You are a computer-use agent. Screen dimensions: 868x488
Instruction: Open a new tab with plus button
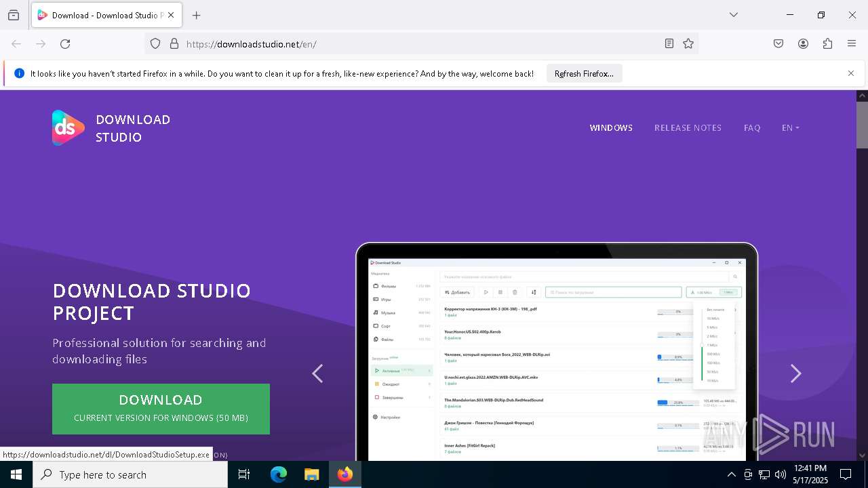[x=197, y=15]
